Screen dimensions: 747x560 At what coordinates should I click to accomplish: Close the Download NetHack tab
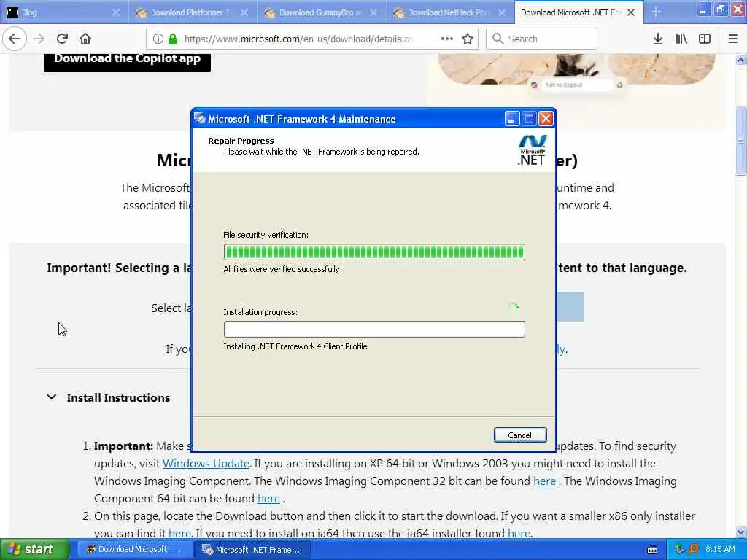pyautogui.click(x=502, y=13)
